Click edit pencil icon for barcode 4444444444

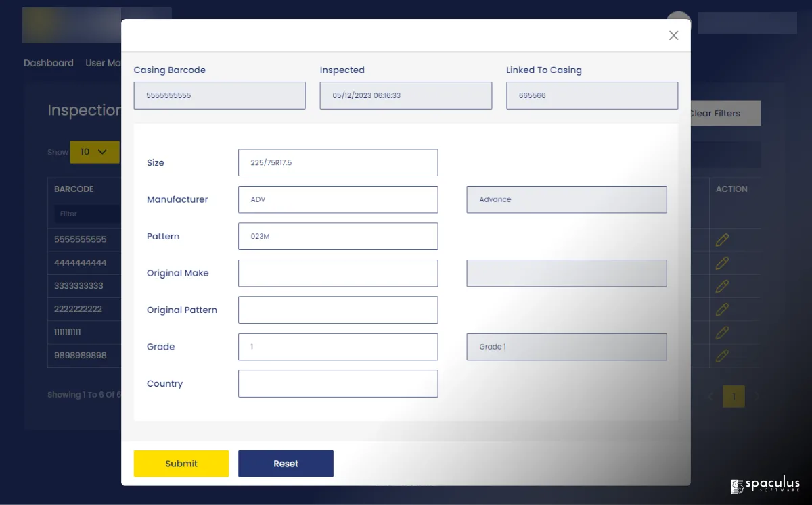click(x=722, y=263)
